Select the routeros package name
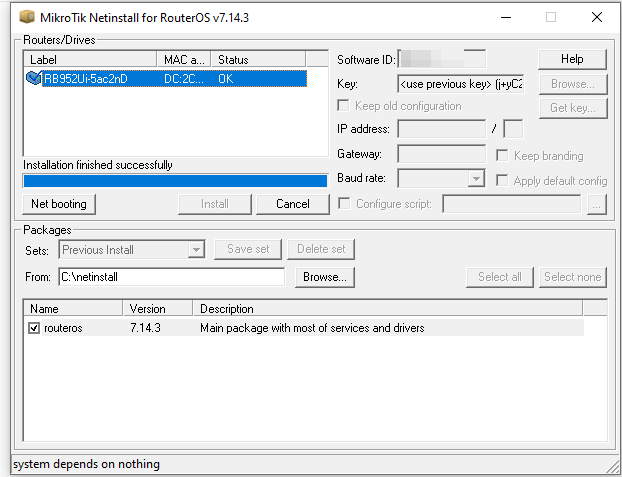The width and height of the screenshot is (622, 477). point(63,328)
